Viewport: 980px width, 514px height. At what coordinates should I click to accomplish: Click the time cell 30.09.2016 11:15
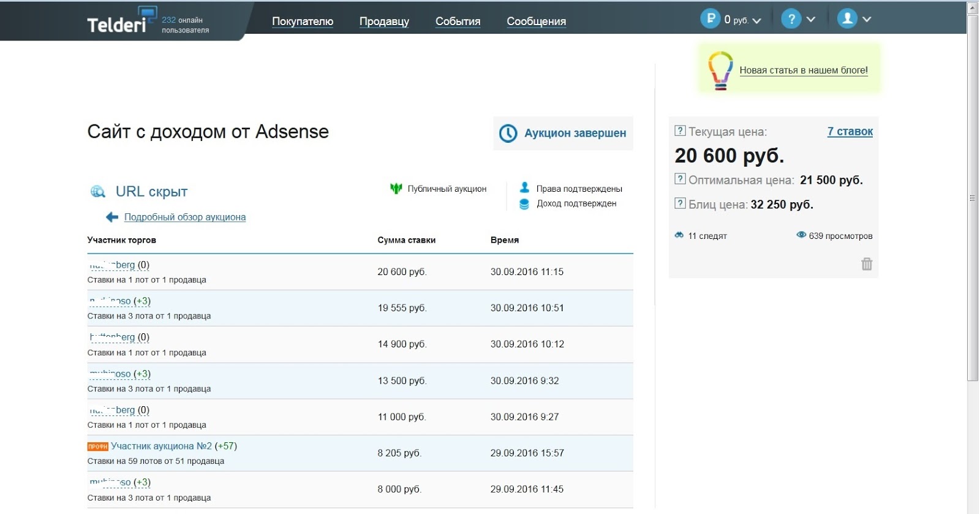click(x=527, y=271)
